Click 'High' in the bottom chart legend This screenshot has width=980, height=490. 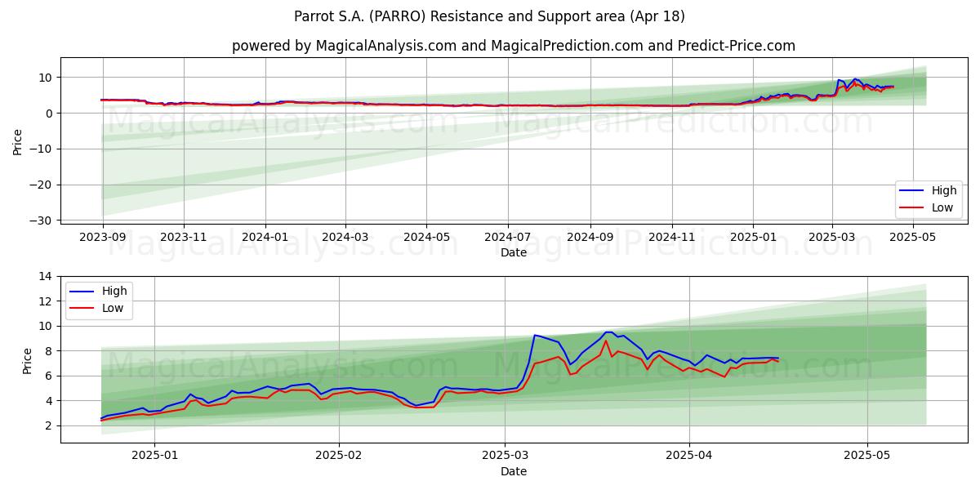pyautogui.click(x=114, y=291)
